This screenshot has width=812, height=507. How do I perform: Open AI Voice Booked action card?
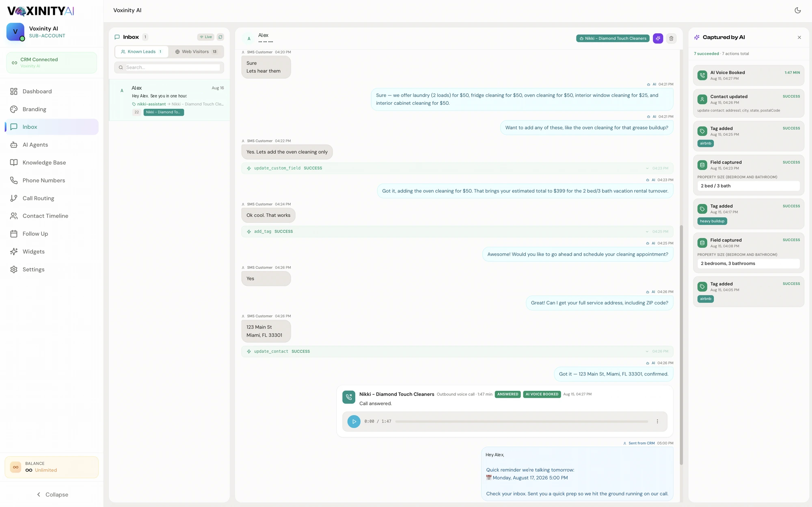point(749,76)
